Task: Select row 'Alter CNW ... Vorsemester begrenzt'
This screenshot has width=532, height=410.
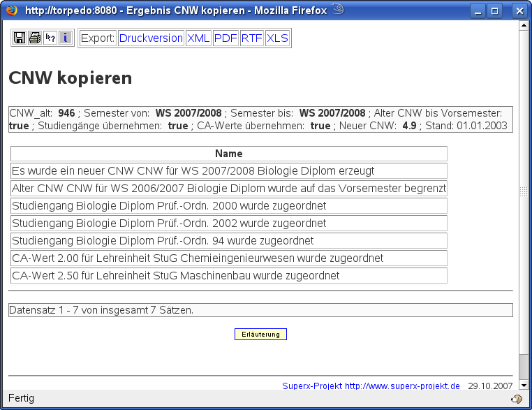Action: click(x=229, y=188)
